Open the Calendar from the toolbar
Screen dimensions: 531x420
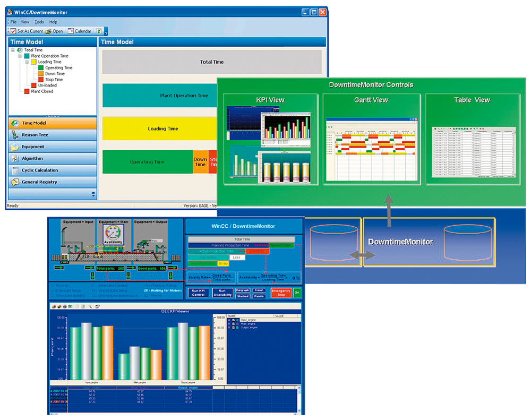71,31
